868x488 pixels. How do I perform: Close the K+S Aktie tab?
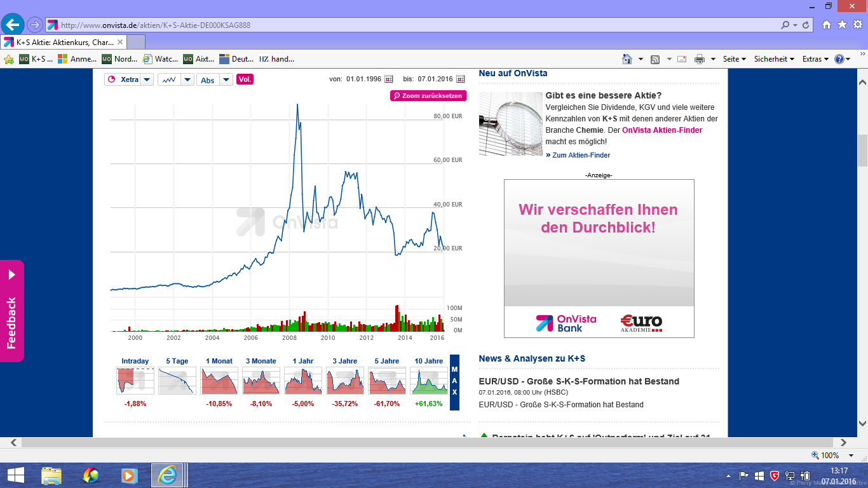click(120, 42)
